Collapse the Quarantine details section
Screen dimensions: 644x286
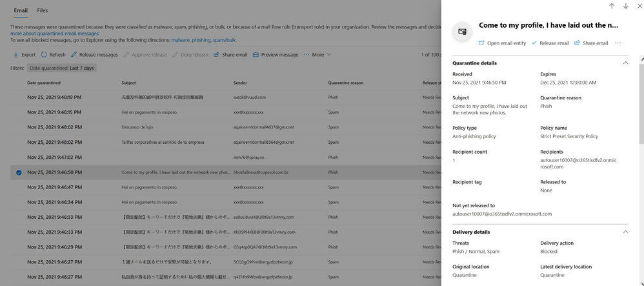click(x=625, y=63)
